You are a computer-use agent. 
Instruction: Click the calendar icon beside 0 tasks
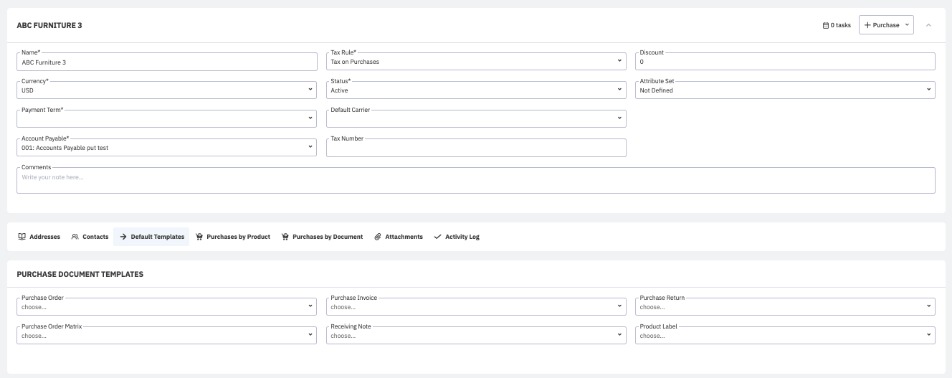(826, 25)
